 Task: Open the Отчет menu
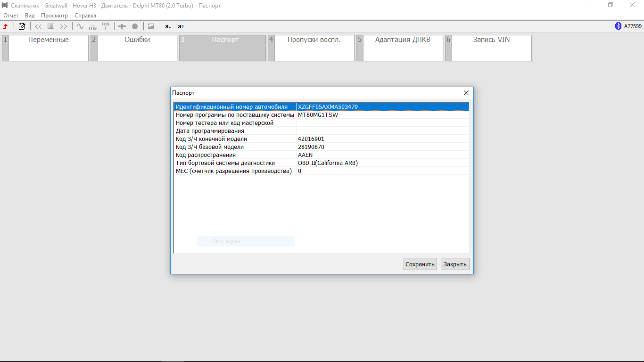11,16
